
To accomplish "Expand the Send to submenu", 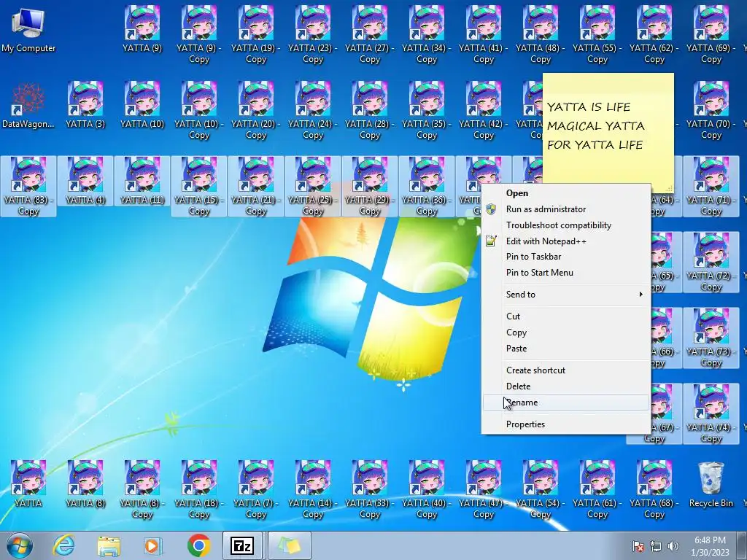I will click(x=566, y=295).
